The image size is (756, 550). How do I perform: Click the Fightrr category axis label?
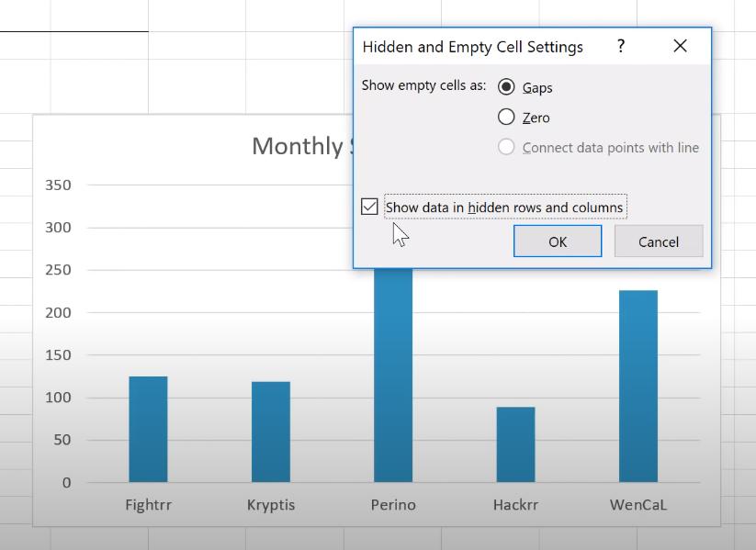(148, 505)
